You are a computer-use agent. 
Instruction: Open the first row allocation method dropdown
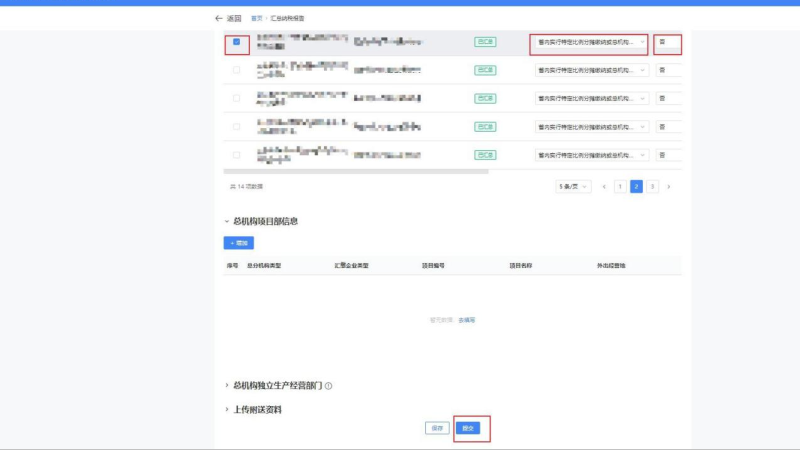pyautogui.click(x=590, y=42)
